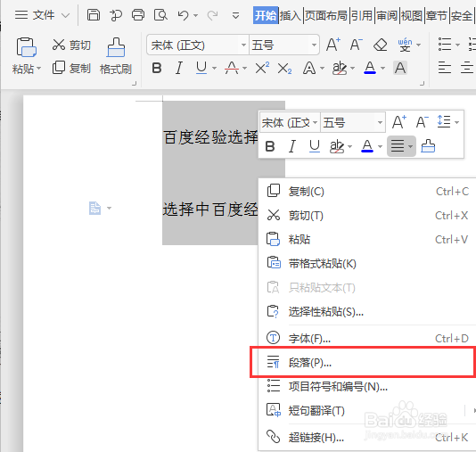Viewport: 476px width, 452px height.
Task: Toggle Bold in the ribbon
Action: tap(157, 68)
